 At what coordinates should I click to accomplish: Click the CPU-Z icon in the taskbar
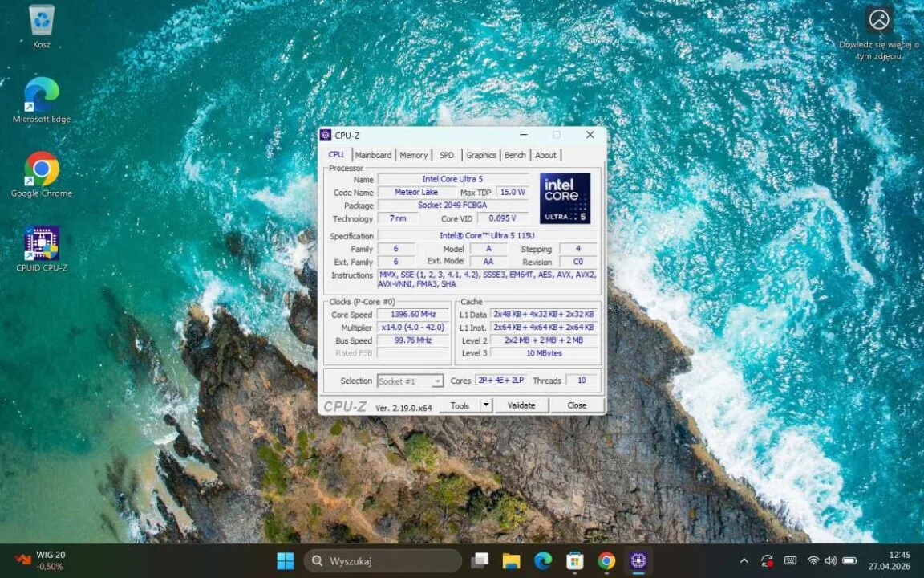(638, 560)
